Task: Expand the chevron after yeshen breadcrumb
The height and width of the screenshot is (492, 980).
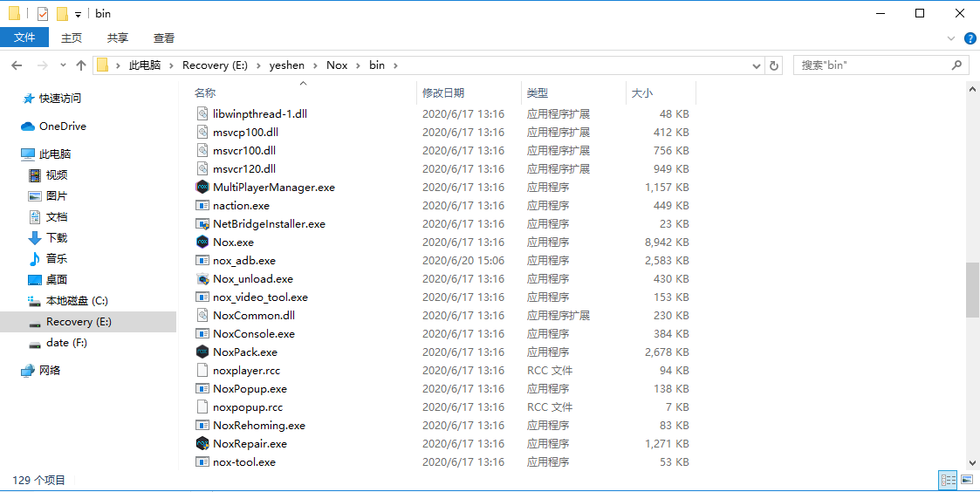Action: point(315,65)
